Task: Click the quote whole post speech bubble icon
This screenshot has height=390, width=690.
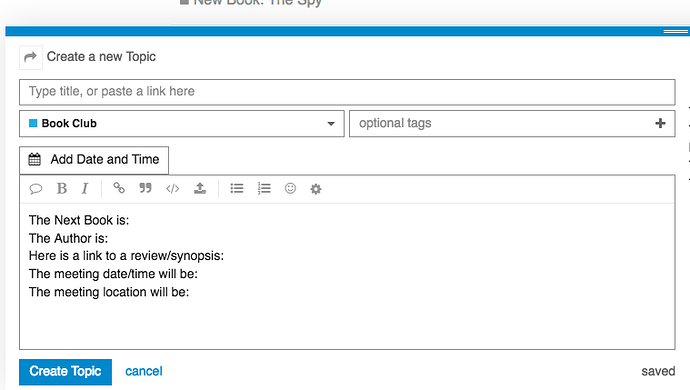Action: pos(36,189)
